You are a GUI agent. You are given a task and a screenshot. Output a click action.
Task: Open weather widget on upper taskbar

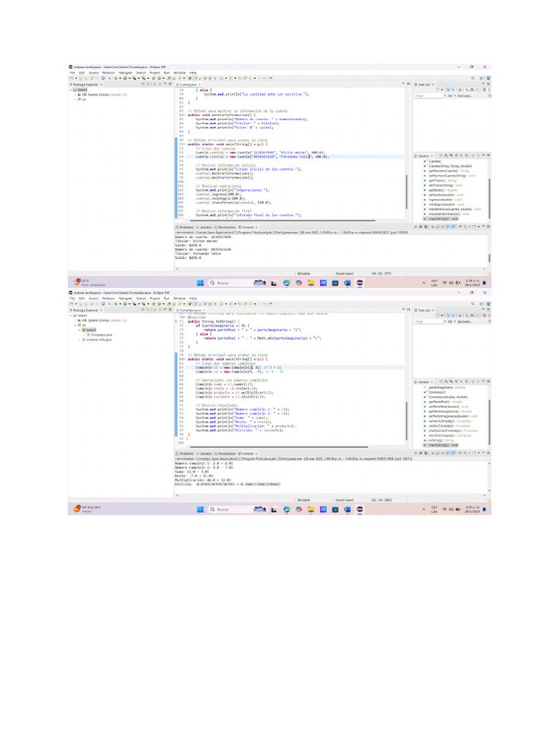(90, 282)
